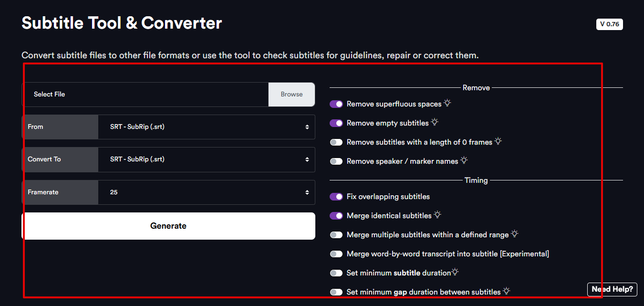The height and width of the screenshot is (306, 644).
Task: Open the hint for Merge subtitles within defined range
Action: coord(514,233)
